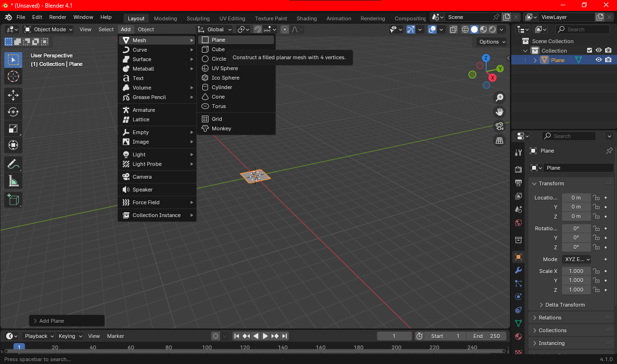The width and height of the screenshot is (617, 364).
Task: Add a Cube from the Mesh submenu
Action: (236, 49)
